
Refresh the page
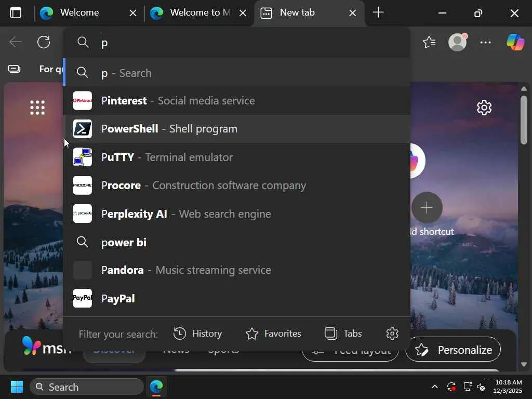(x=44, y=43)
